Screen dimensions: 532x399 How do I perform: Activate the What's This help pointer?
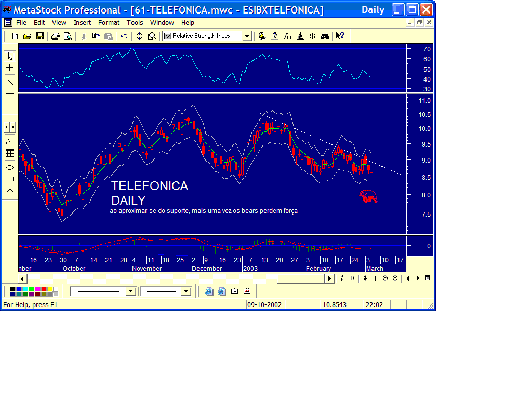pos(340,36)
